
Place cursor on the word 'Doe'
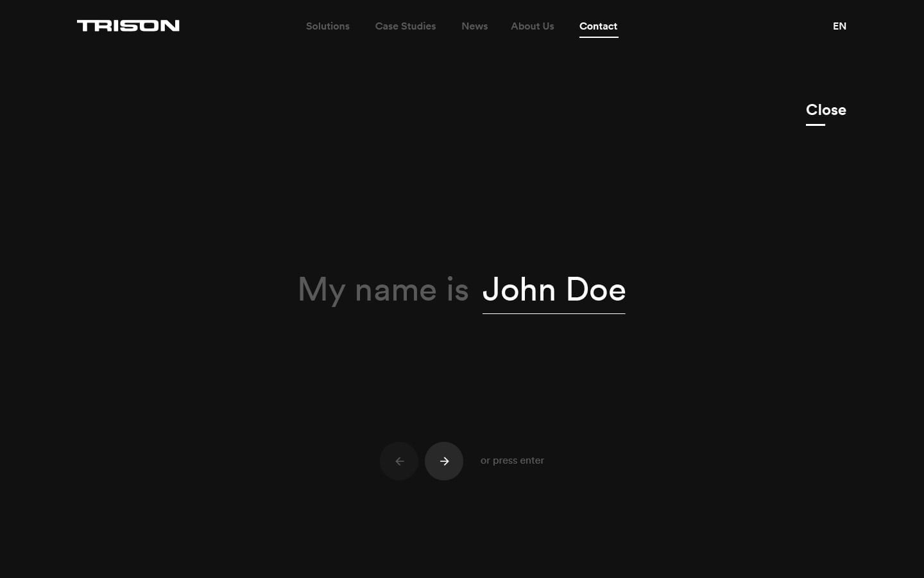(x=595, y=290)
